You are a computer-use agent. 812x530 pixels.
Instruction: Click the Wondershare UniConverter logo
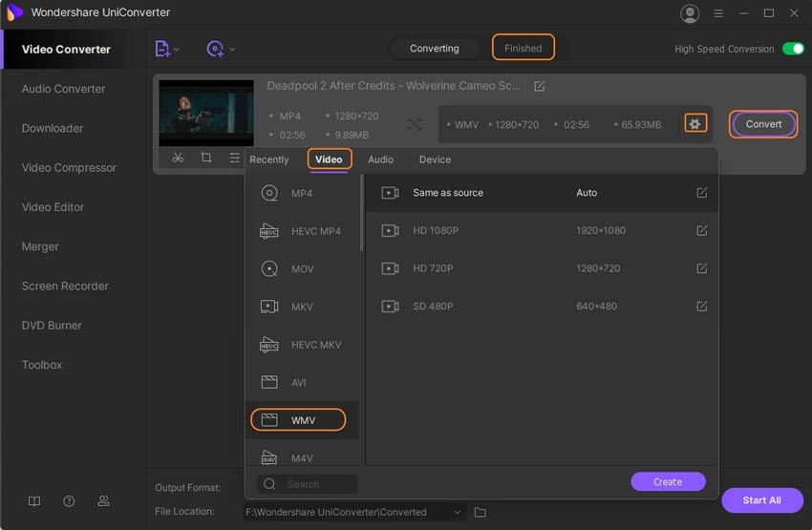pos(14,11)
